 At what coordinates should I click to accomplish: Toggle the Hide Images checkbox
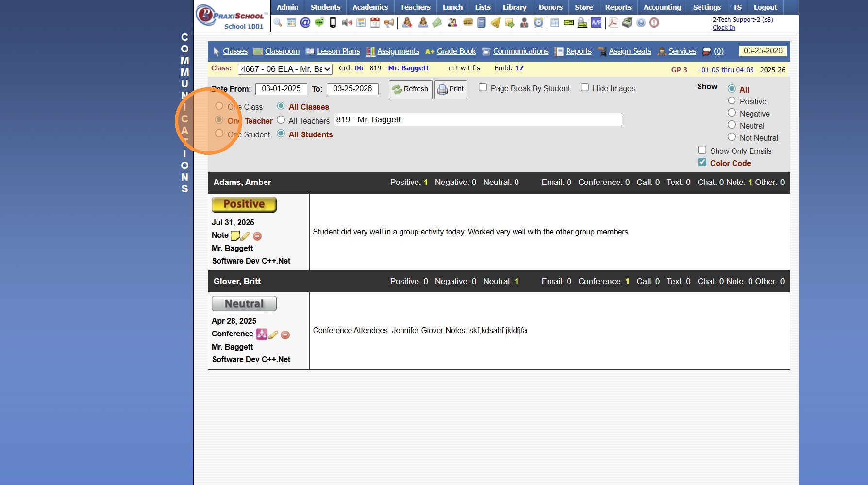585,87
